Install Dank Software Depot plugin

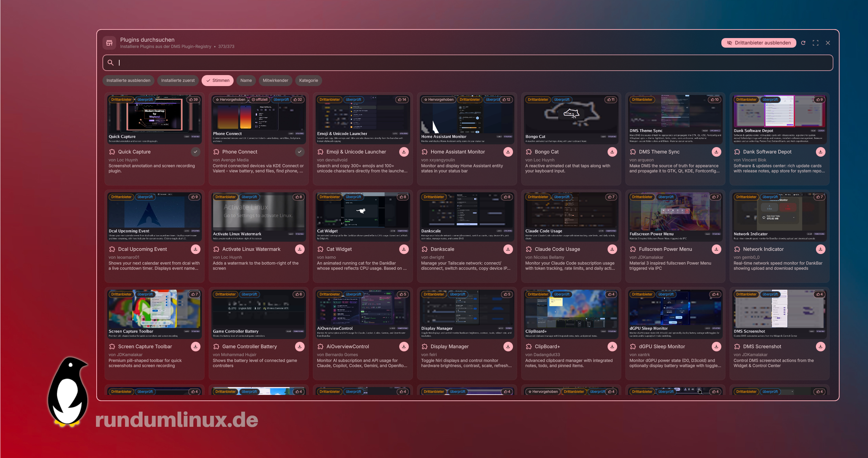coord(820,152)
